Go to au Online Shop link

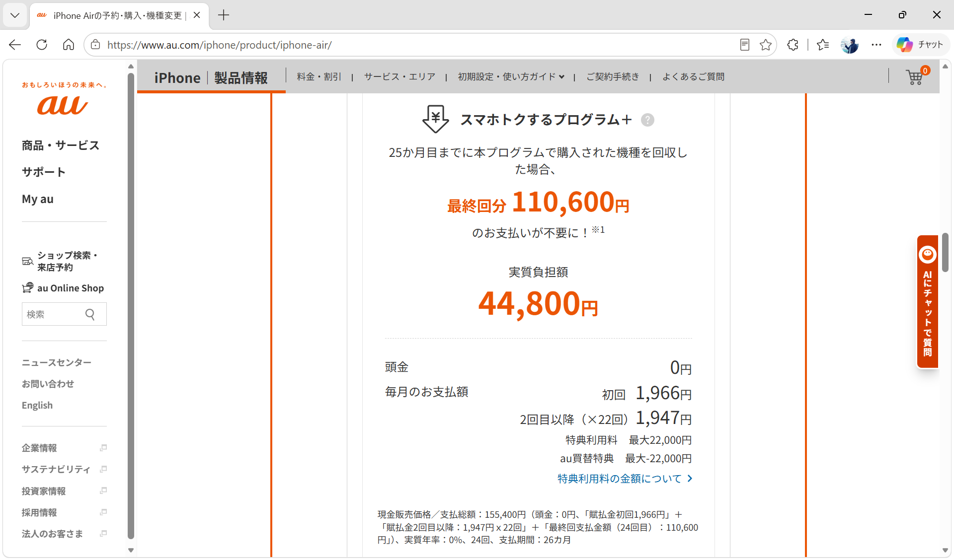[71, 288]
